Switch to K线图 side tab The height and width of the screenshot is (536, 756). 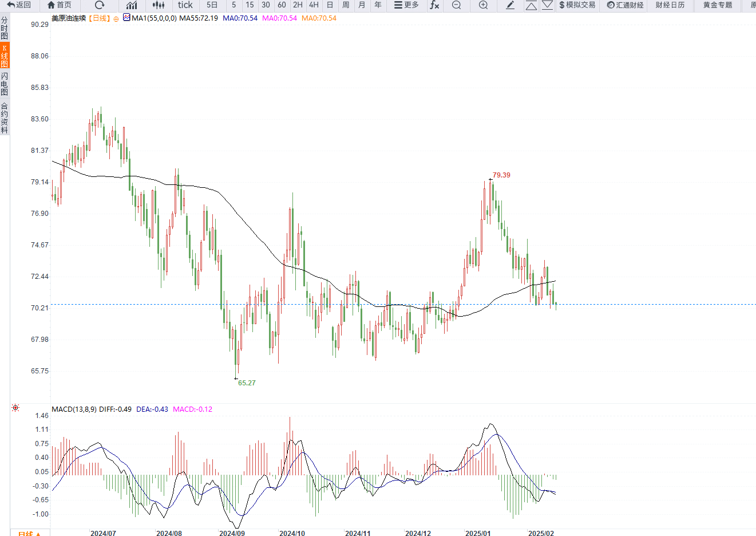coord(5,56)
